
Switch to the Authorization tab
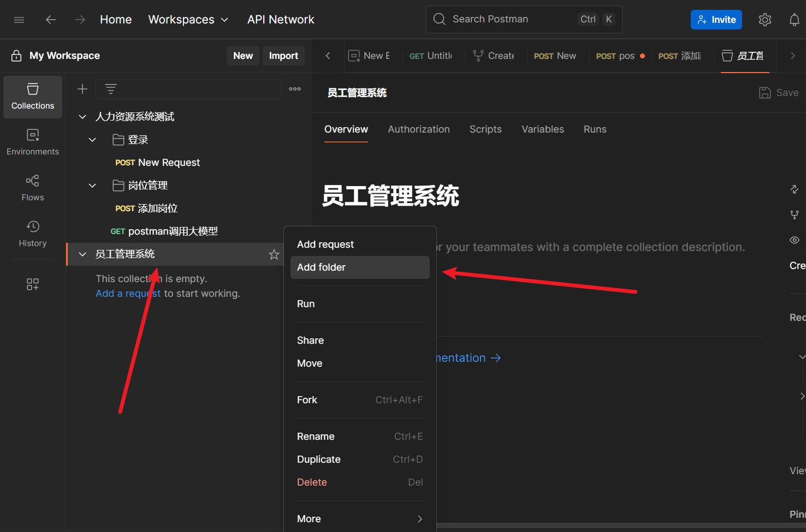pyautogui.click(x=418, y=129)
